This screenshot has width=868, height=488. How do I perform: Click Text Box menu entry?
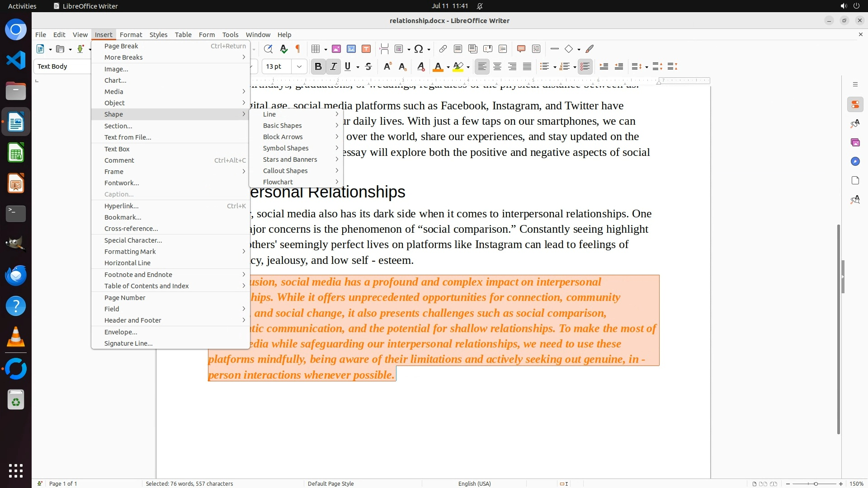(x=117, y=149)
